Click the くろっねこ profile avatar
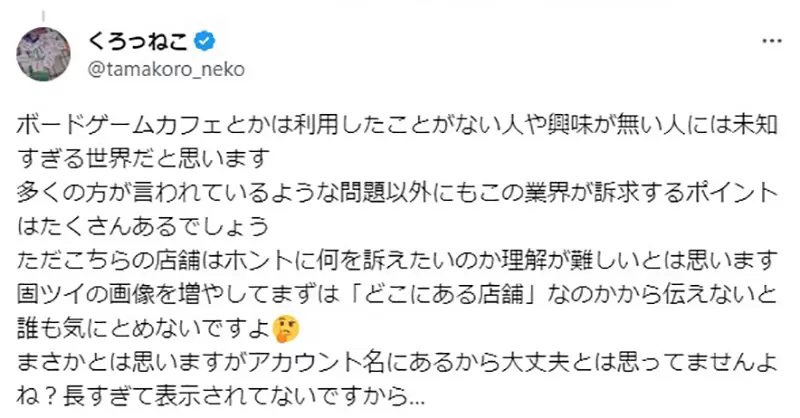The image size is (800, 418). pos(44,54)
